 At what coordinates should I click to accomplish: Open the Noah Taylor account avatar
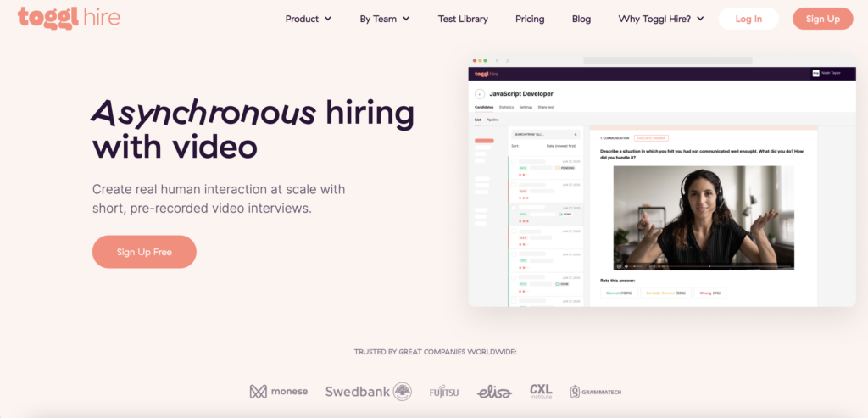click(x=815, y=73)
